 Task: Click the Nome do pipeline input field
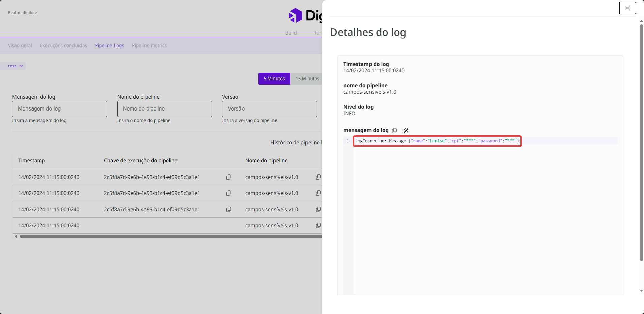[164, 108]
